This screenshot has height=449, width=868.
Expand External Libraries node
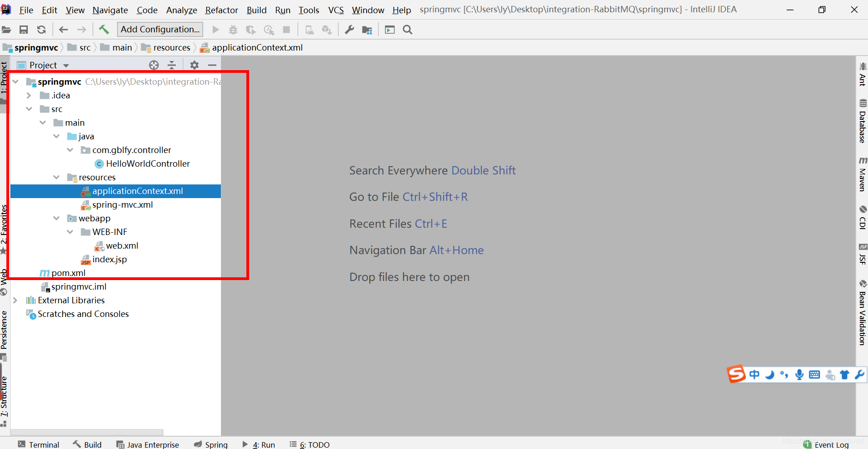tap(15, 301)
